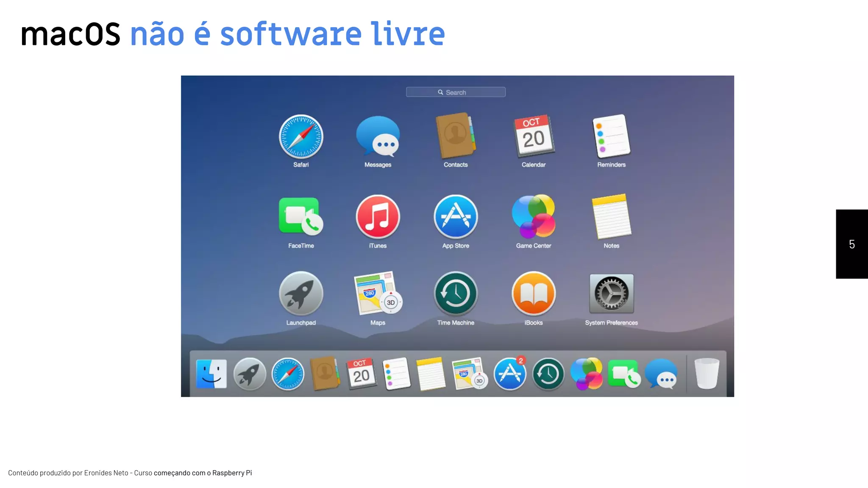
Task: Open the Trash in the Dock
Action: (x=707, y=373)
